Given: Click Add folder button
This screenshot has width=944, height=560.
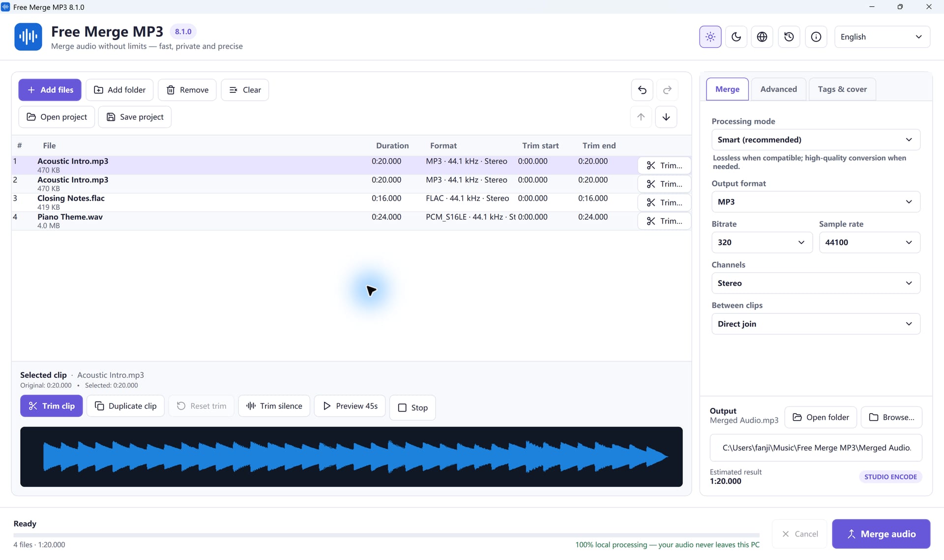Looking at the screenshot, I should tap(119, 90).
